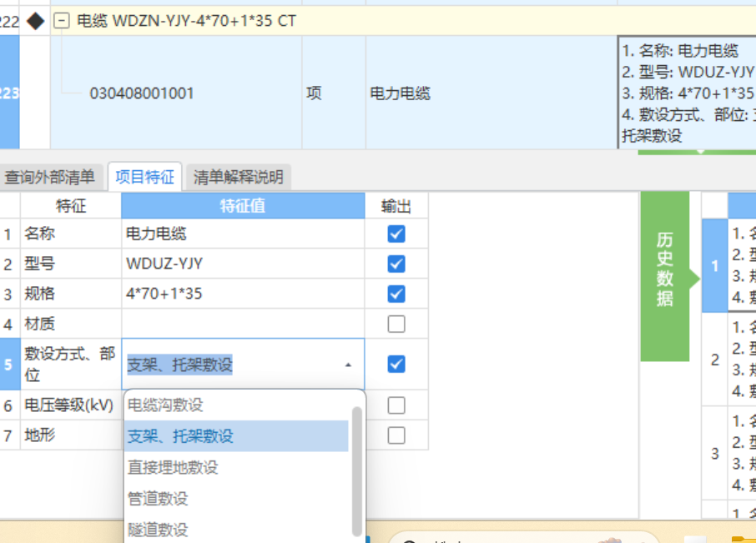This screenshot has width=756, height=543.
Task: Check output for 电压等级(kV) row
Action: [396, 405]
